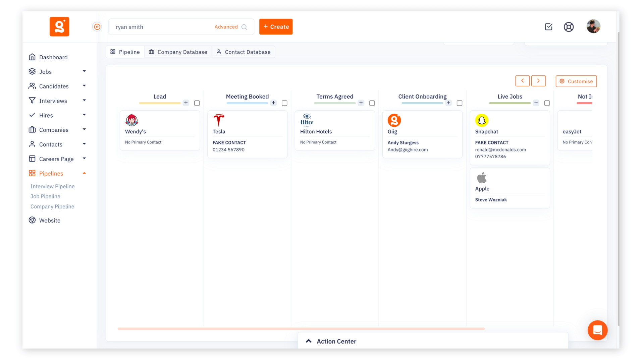Viewport: 644px width, 362px height.
Task: Click the Giig orange logo in sidebar
Action: pyautogui.click(x=59, y=26)
